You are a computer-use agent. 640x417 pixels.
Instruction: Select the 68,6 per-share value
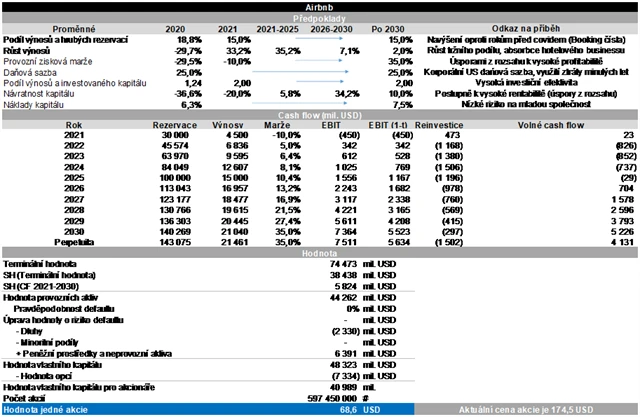[x=349, y=410]
